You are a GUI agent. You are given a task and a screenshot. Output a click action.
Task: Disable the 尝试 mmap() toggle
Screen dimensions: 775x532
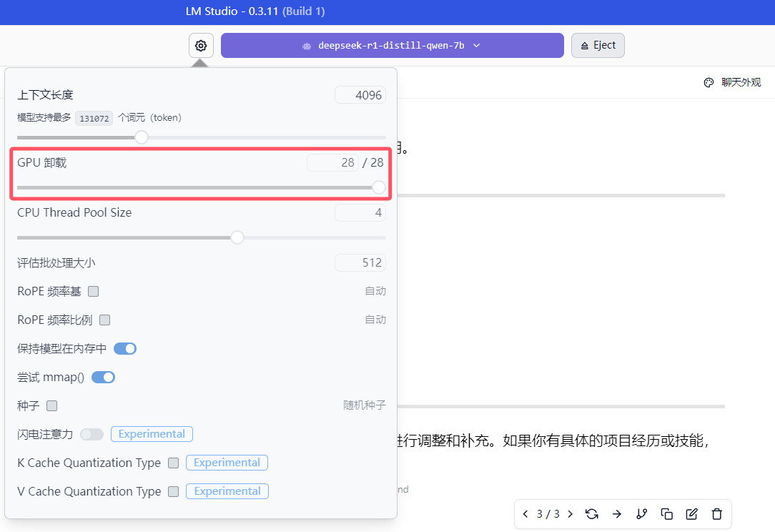click(x=104, y=377)
